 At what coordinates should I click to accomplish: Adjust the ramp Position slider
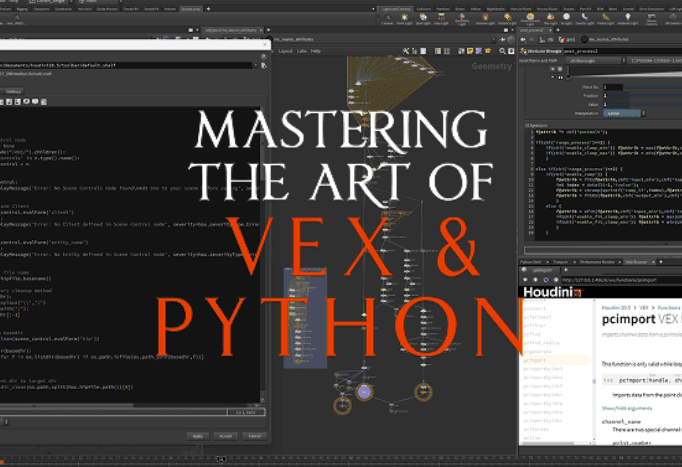[x=656, y=96]
